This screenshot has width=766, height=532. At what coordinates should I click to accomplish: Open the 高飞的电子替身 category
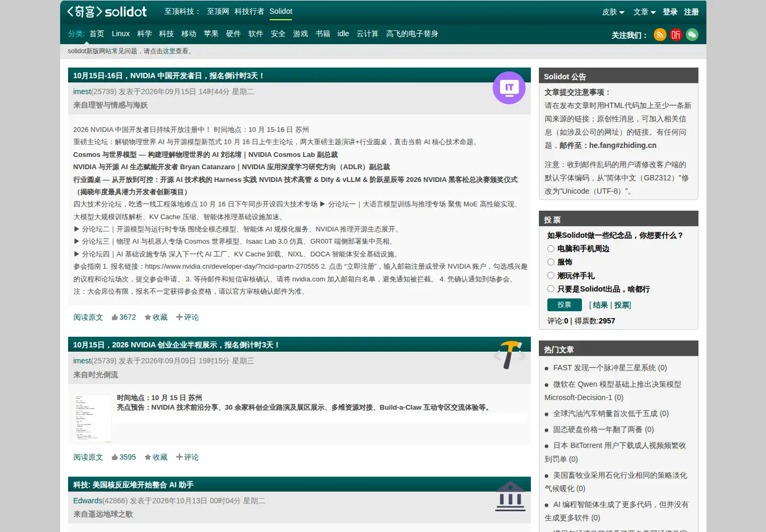[412, 34]
